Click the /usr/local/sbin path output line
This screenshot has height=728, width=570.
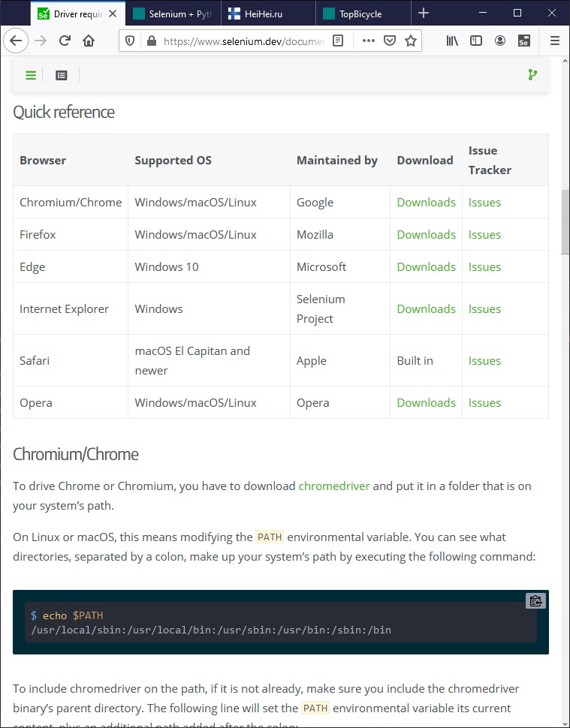[211, 630]
